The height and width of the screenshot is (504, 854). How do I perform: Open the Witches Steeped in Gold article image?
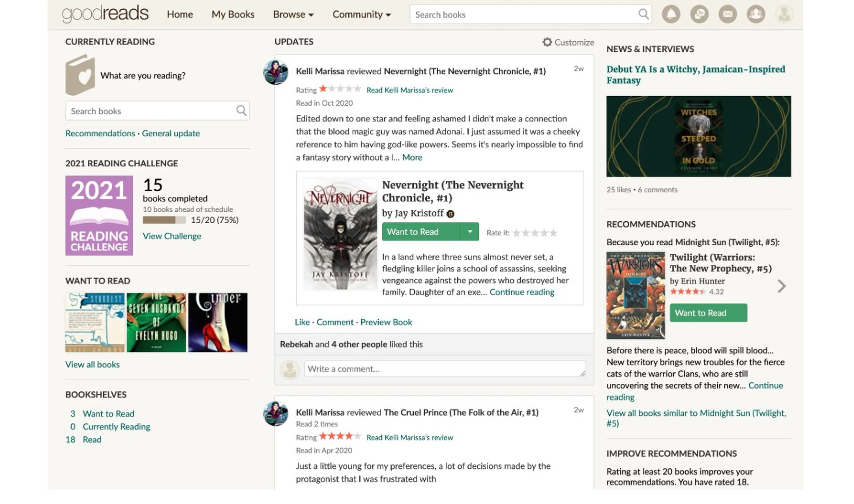pos(699,136)
